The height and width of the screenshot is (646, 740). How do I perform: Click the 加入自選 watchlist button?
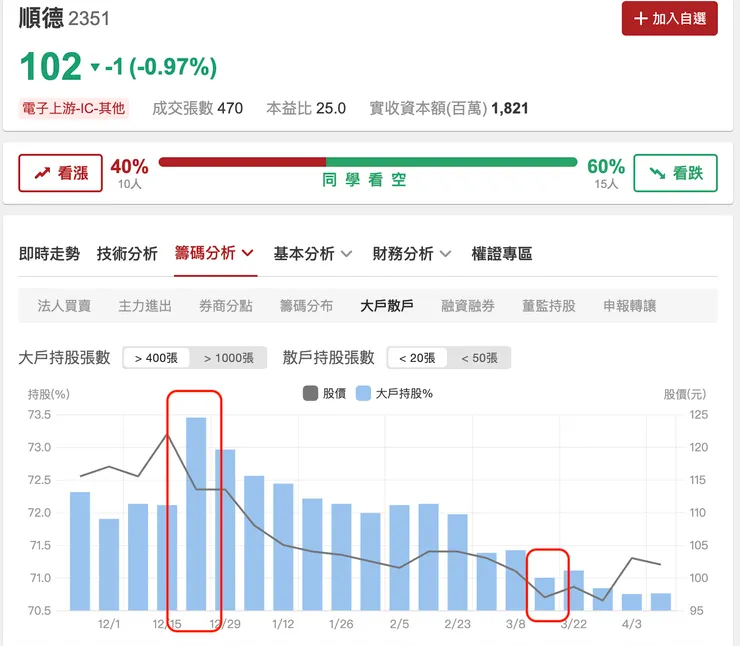tap(669, 18)
